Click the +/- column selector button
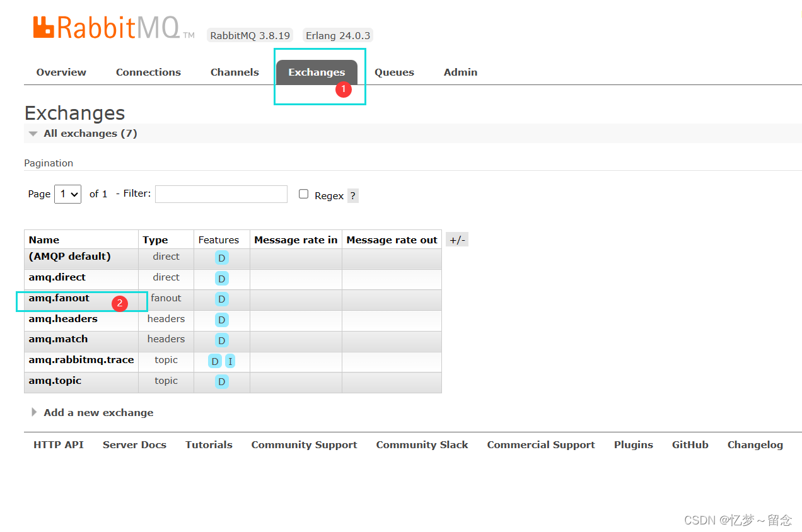 (x=456, y=239)
